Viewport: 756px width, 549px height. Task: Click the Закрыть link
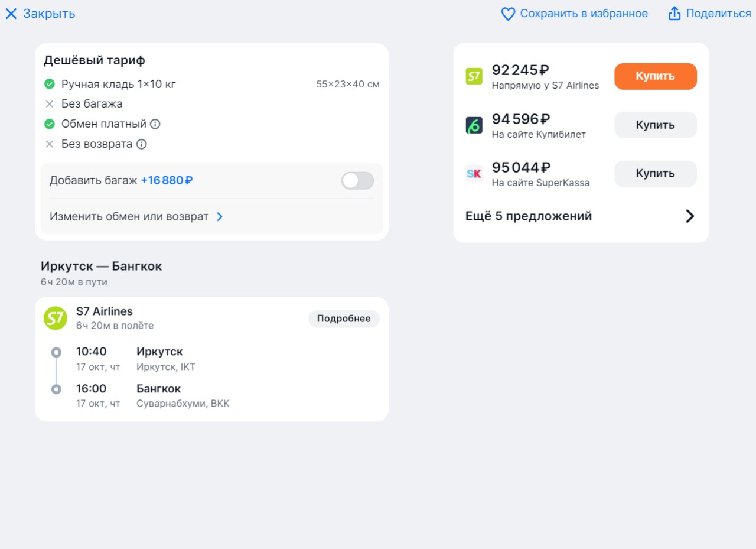coord(49,14)
